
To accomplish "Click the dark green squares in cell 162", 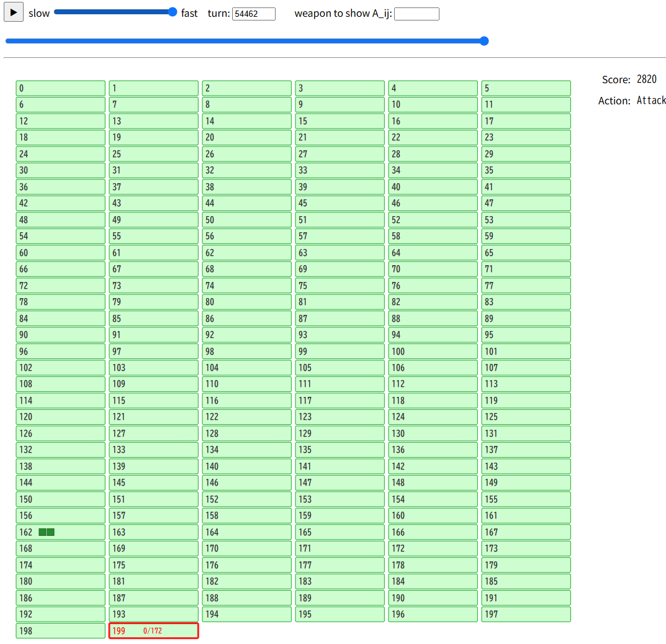I will pyautogui.click(x=47, y=532).
